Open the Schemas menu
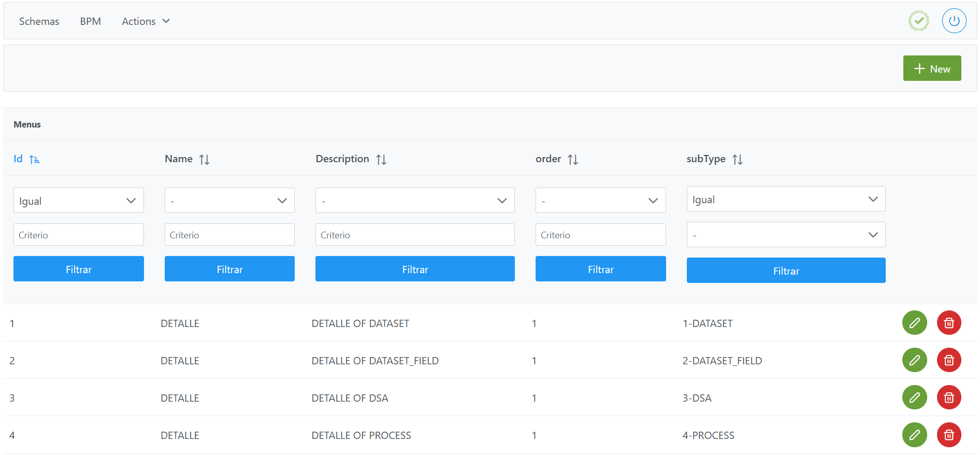Screen dimensions: 980x455 coord(39,21)
